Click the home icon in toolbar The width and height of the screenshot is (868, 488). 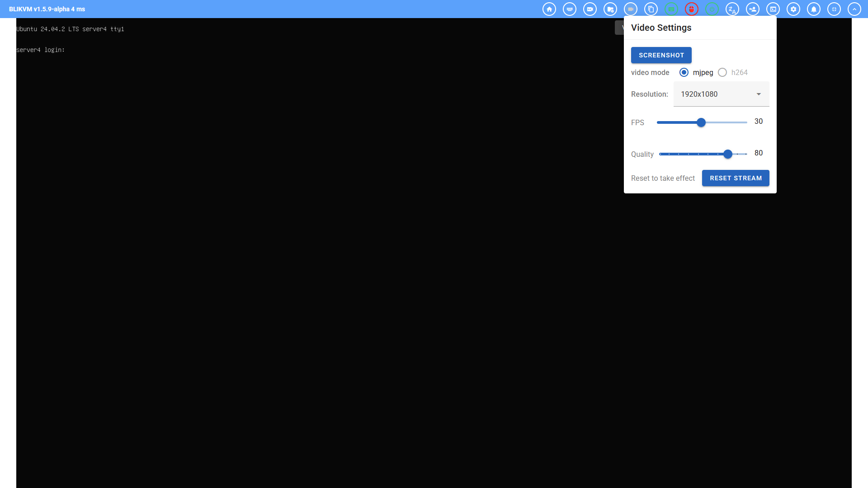click(549, 9)
